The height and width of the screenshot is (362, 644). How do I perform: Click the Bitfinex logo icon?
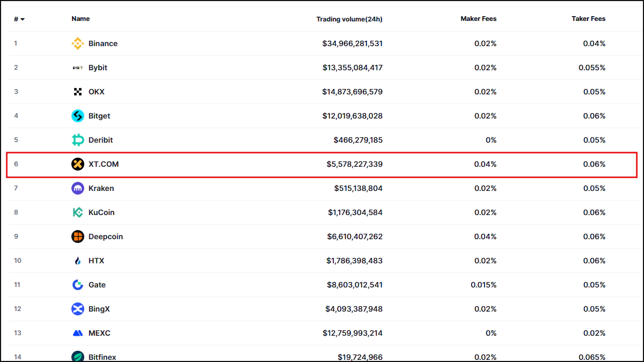78,357
